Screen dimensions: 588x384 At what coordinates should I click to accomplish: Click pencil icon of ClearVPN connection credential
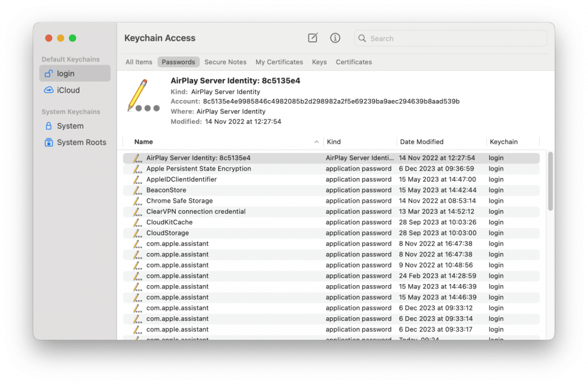[137, 212]
